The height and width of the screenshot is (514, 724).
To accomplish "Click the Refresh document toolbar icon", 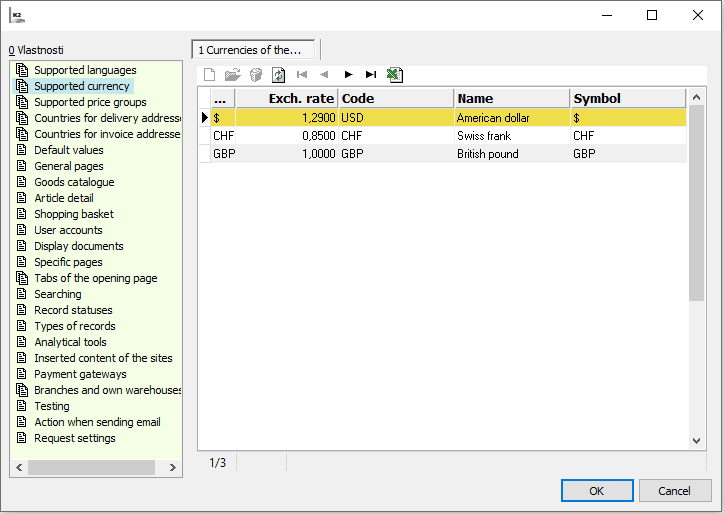I will (x=278, y=75).
